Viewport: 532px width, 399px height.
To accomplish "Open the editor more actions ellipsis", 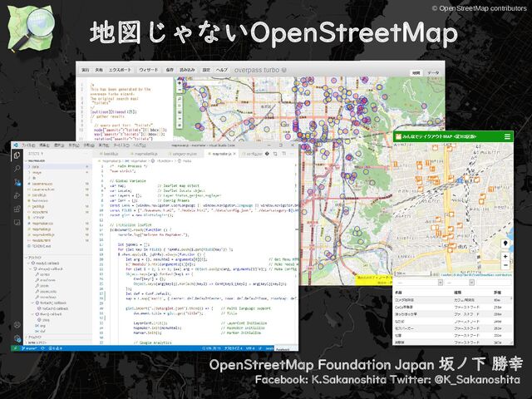I will coord(292,154).
